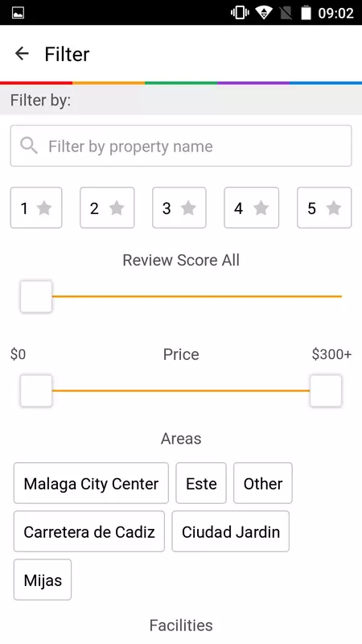Viewport: 362px width, 644px height.
Task: Toggle the 4 star rating filter
Action: tap(252, 208)
